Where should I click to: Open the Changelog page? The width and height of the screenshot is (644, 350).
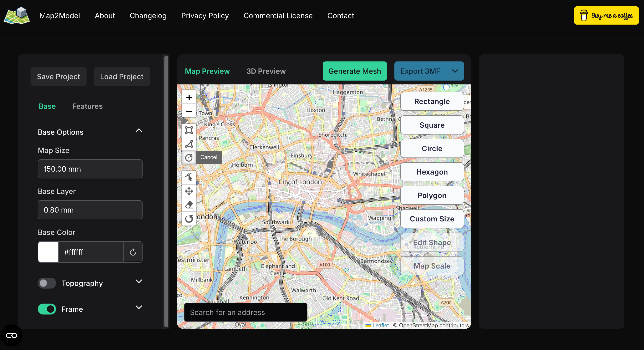pos(148,15)
